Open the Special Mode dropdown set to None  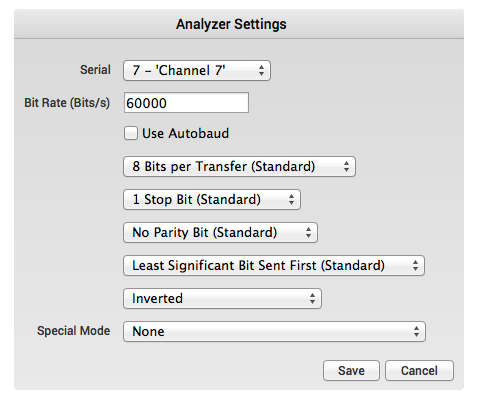click(x=274, y=331)
